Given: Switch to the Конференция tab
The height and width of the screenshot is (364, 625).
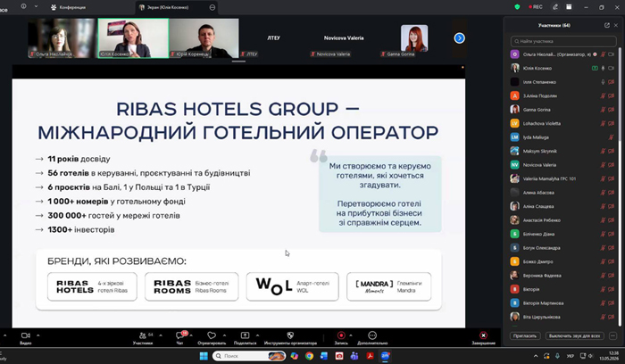Looking at the screenshot, I should click(68, 7).
